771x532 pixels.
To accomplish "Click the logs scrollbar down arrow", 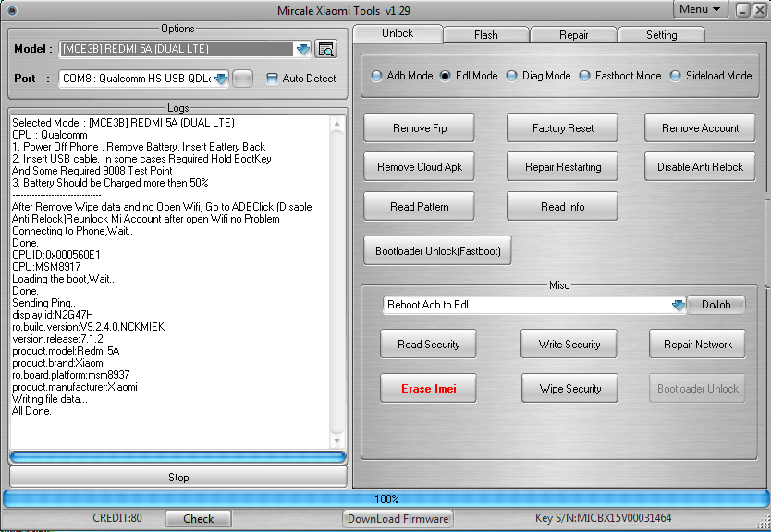I will pyautogui.click(x=337, y=441).
